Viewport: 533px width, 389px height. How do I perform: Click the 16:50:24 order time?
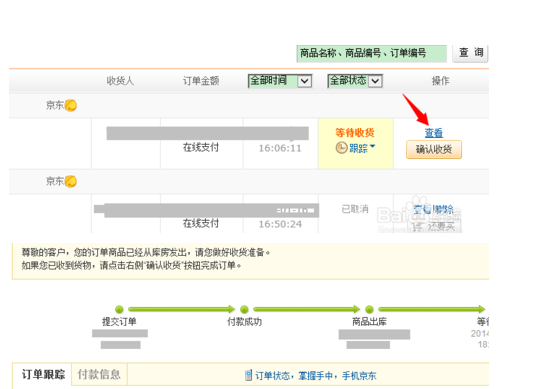280,224
